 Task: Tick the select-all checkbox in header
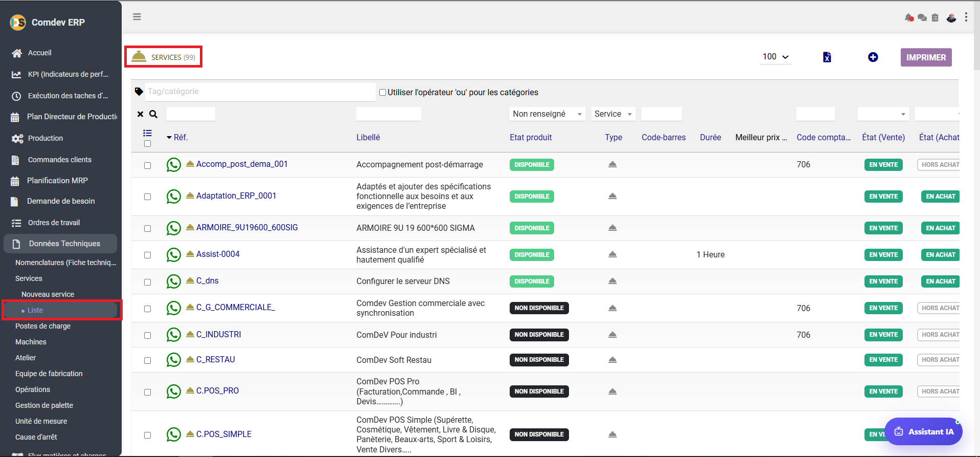(147, 144)
